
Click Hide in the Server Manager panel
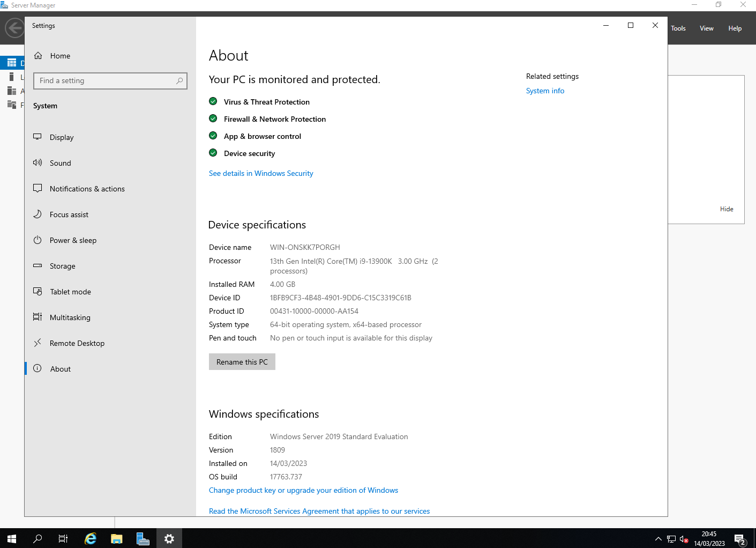(x=727, y=209)
